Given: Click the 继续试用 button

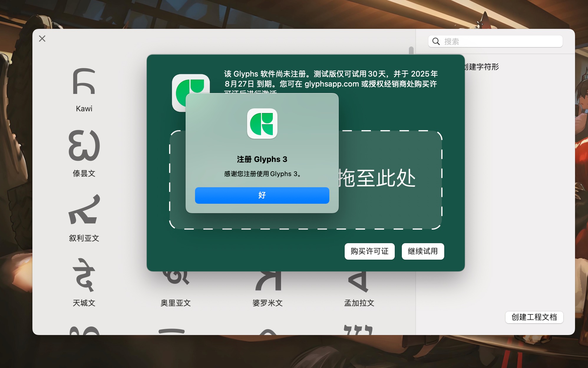Looking at the screenshot, I should tap(423, 251).
